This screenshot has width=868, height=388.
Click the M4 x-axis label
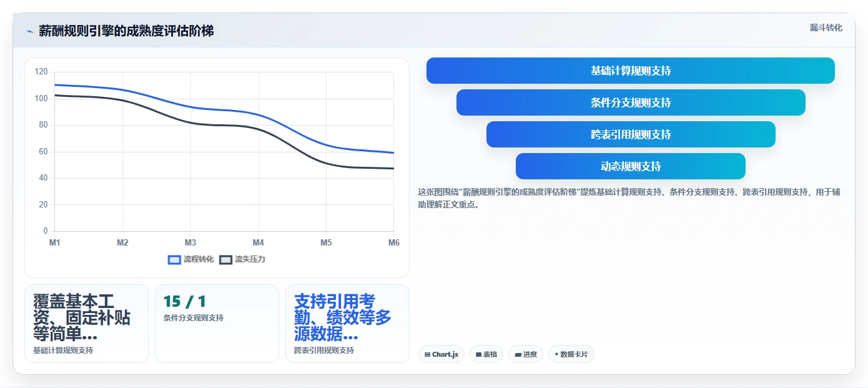[258, 242]
